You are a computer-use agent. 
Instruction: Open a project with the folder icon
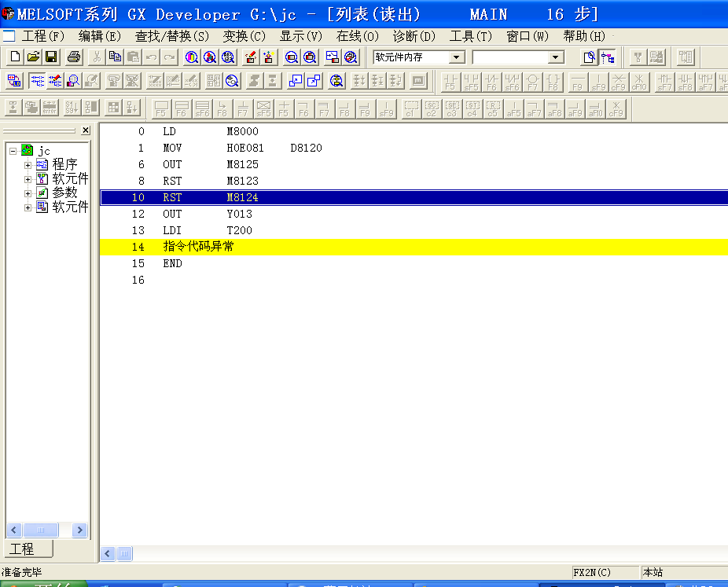click(x=32, y=57)
